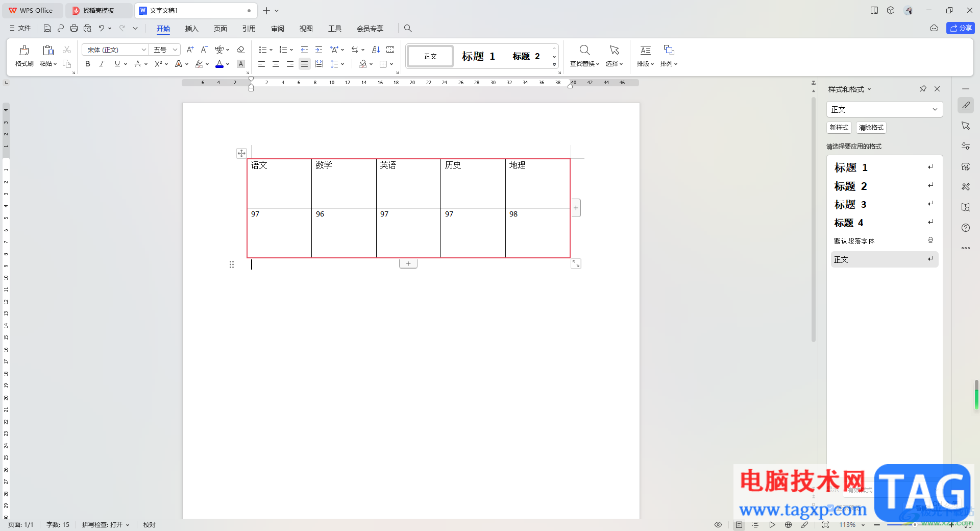The image size is (980, 531).
Task: Add table row with bottom plus button
Action: click(x=408, y=263)
